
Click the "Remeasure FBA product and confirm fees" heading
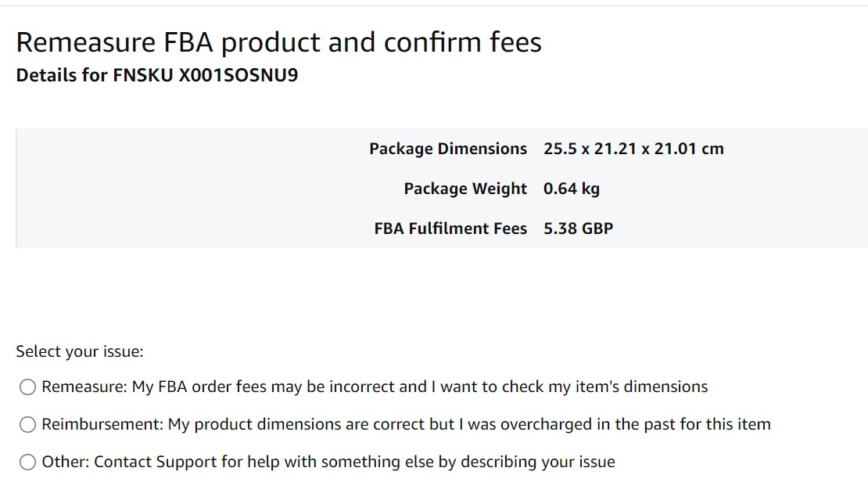click(278, 42)
